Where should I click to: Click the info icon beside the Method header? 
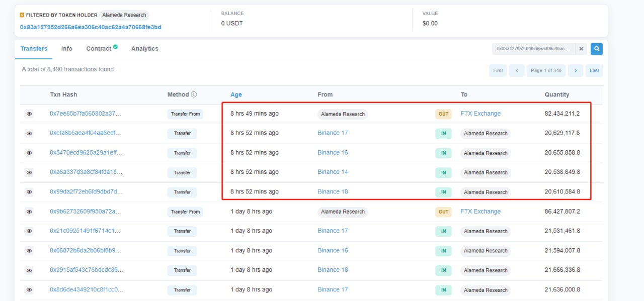coord(194,94)
